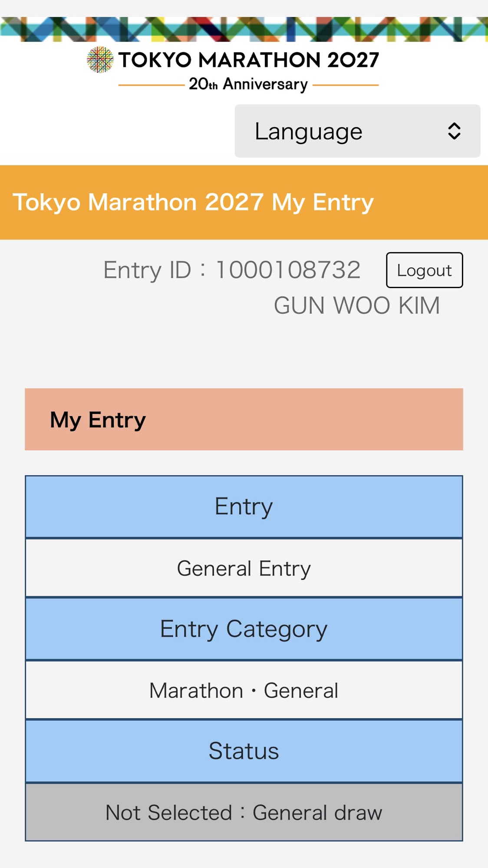488x868 pixels.
Task: Select the My Entry section header
Action: click(x=244, y=419)
